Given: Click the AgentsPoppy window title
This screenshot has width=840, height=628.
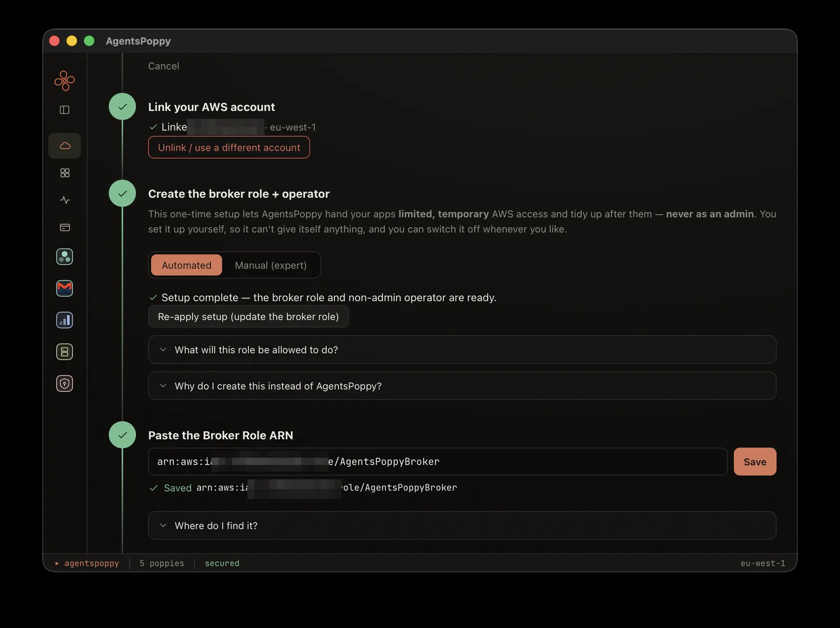Looking at the screenshot, I should point(138,41).
